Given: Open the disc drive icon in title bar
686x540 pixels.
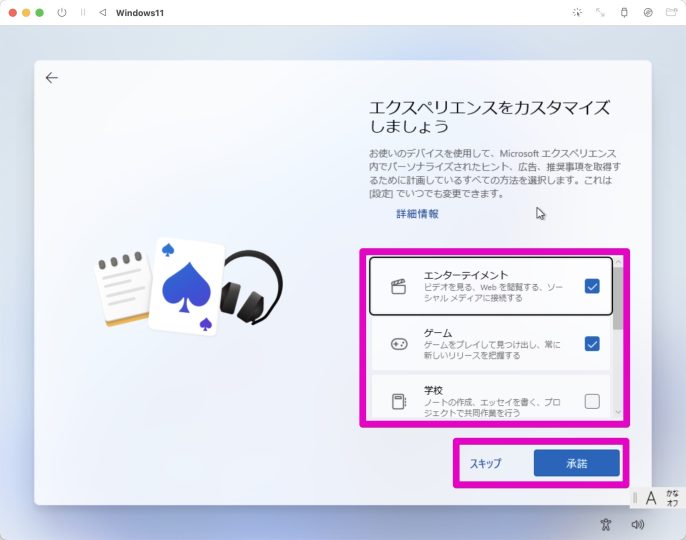Looking at the screenshot, I should 648,13.
